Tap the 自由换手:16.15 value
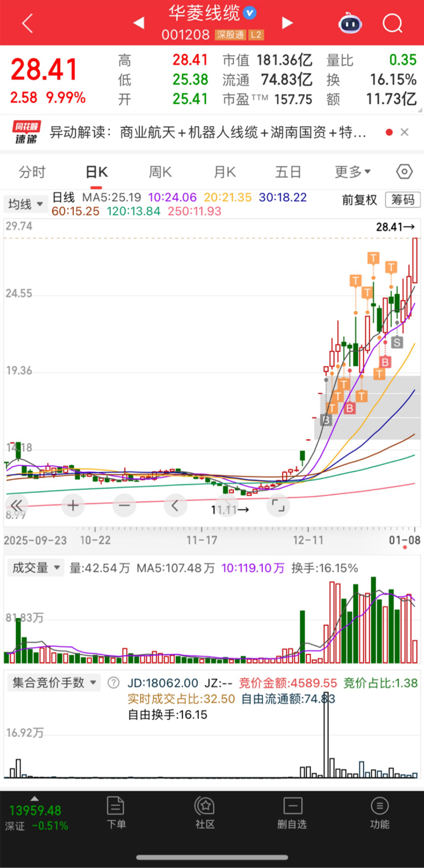The image size is (424, 868). pyautogui.click(x=167, y=715)
